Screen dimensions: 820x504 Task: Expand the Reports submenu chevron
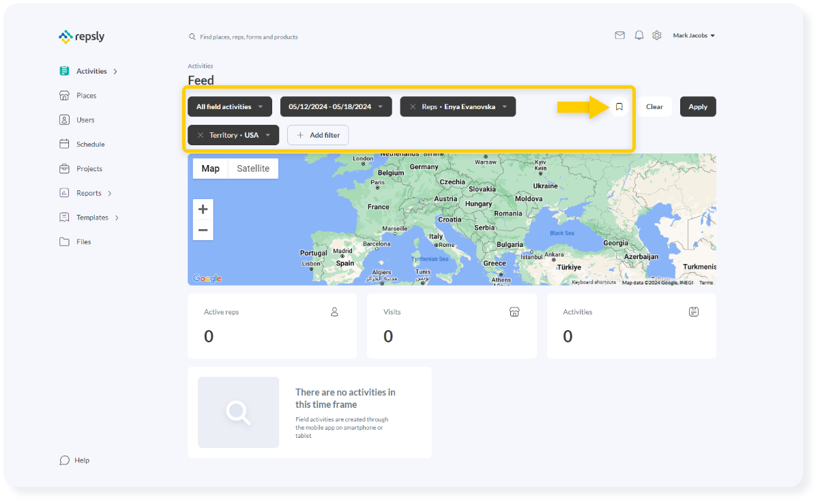click(110, 193)
